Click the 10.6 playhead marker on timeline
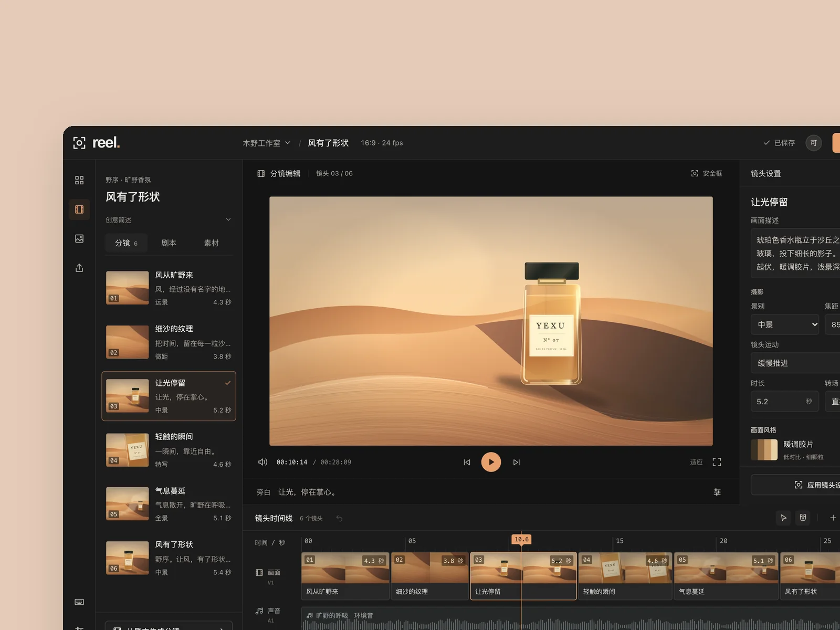 click(521, 539)
